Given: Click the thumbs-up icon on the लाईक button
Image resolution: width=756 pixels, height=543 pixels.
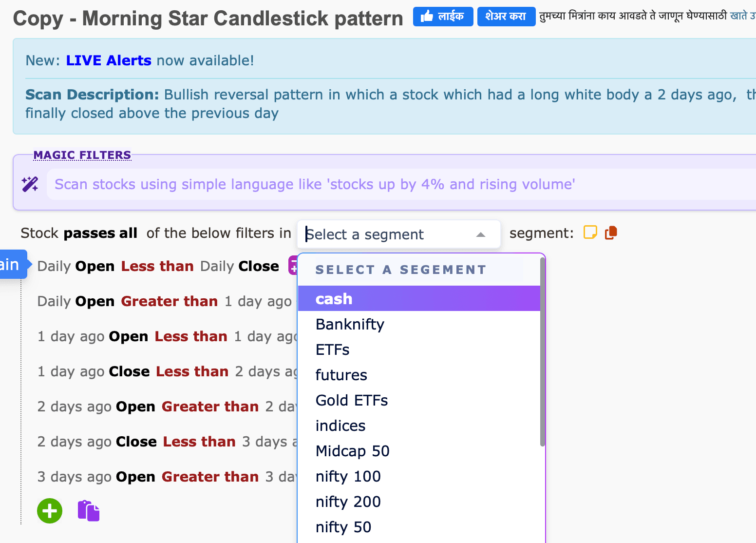Looking at the screenshot, I should (x=426, y=16).
